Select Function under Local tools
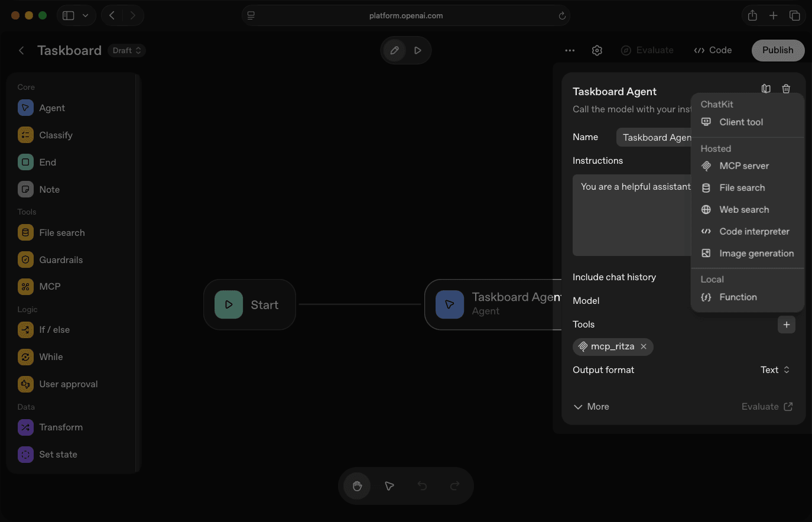Viewport: 812px width, 522px height. [x=738, y=297]
